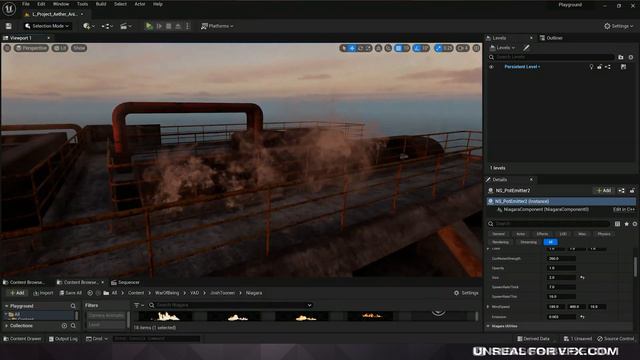Click the pencil icon in Levels panel
Viewport: 640px width, 360px height.
tap(526, 48)
